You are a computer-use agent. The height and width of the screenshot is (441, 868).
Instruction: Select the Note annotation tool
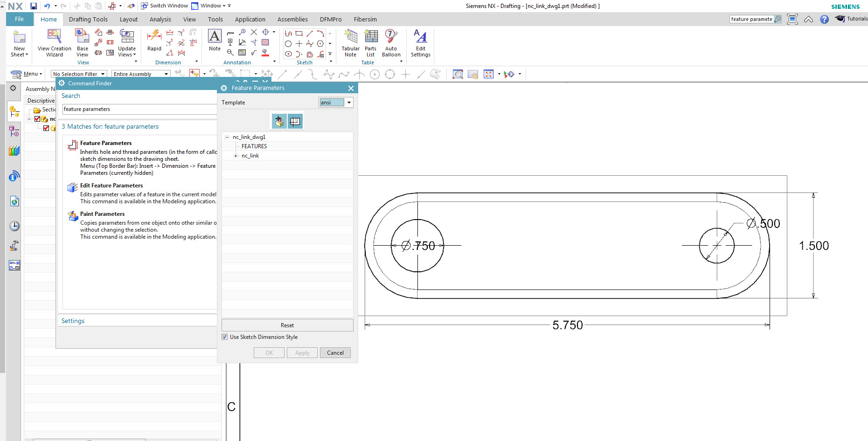tap(214, 42)
